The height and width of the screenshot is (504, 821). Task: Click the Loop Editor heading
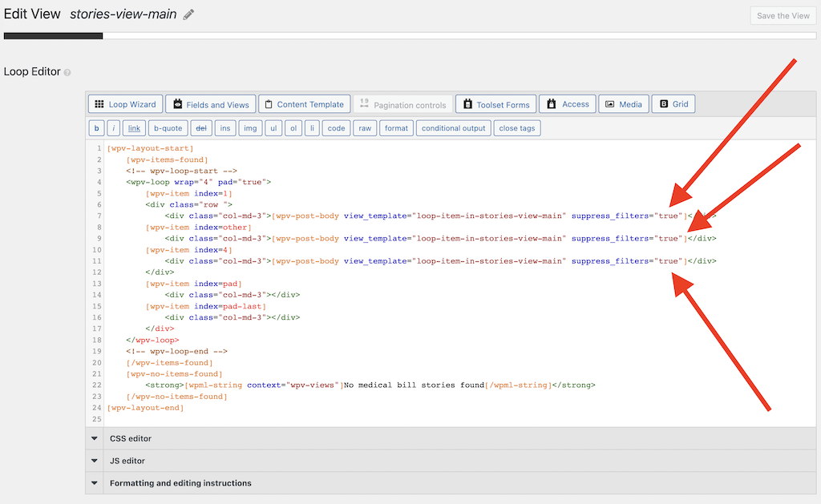[x=32, y=71]
